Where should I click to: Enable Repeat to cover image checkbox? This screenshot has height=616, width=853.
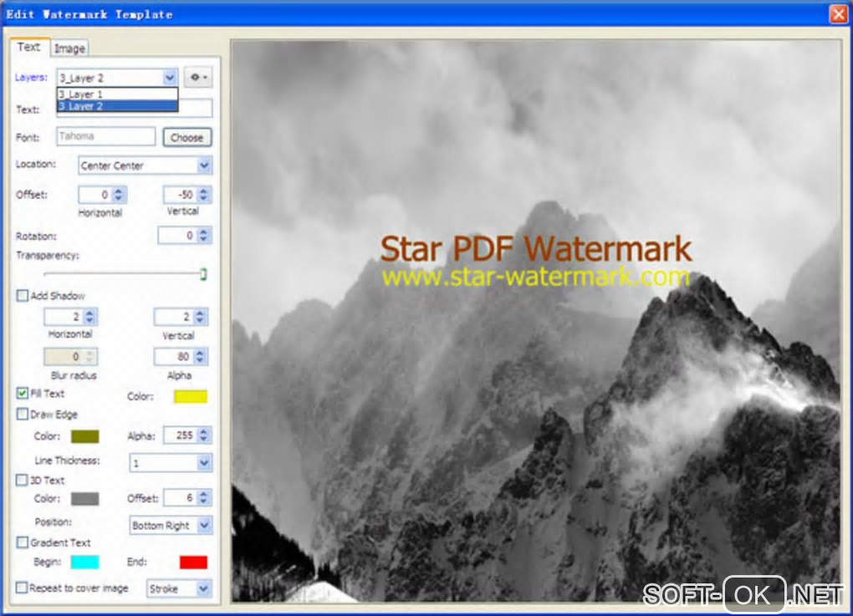23,588
